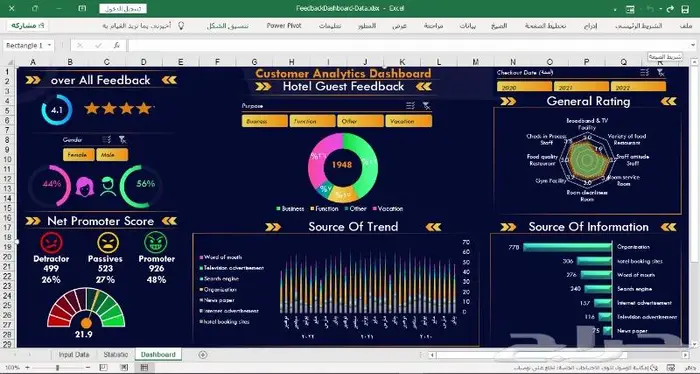Click the formula bar enter checkmark
This screenshot has width=700, height=374.
(x=98, y=45)
